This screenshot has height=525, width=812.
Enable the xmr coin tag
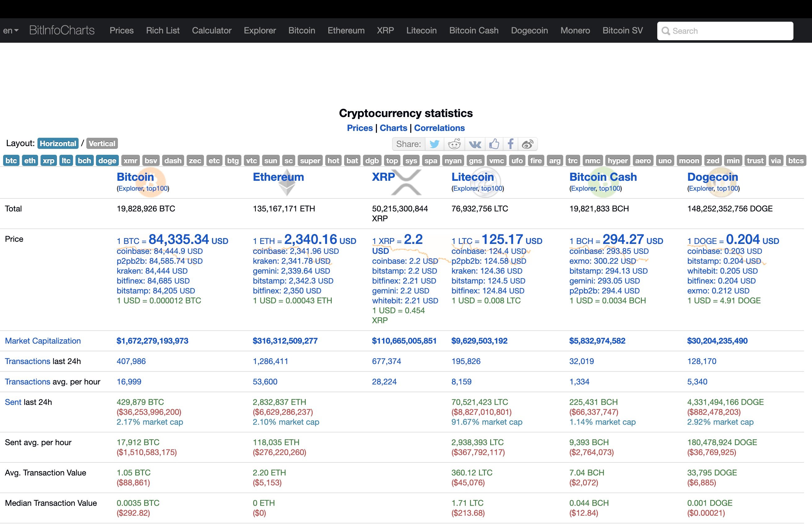[131, 161]
